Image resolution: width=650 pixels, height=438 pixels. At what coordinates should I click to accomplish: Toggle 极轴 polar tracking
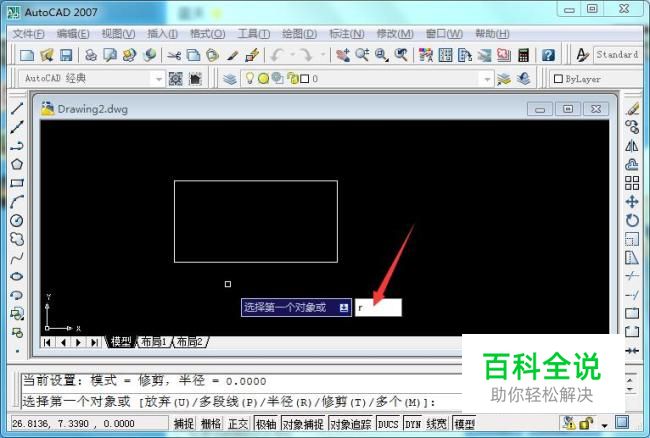pos(266,423)
